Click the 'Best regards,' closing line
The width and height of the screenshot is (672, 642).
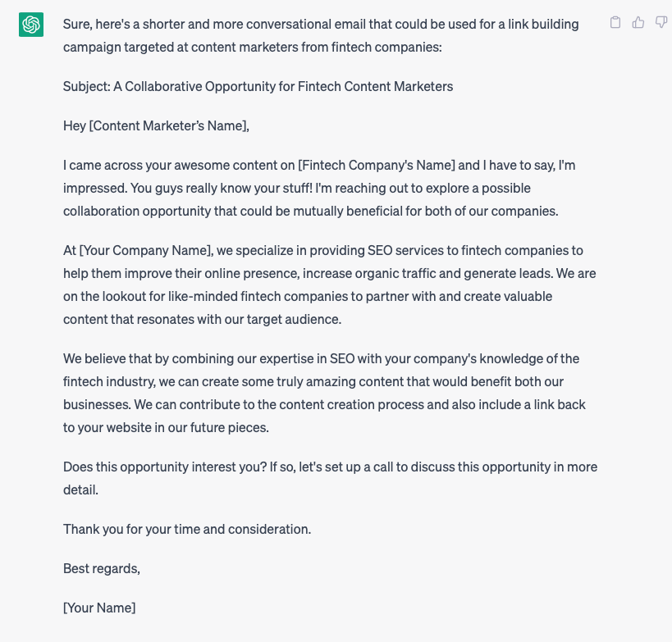(102, 568)
